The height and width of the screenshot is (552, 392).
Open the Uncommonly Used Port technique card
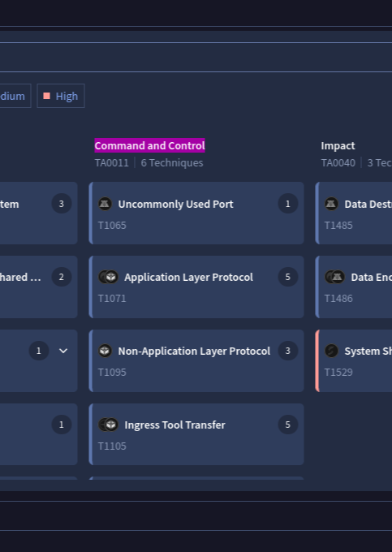(196, 213)
